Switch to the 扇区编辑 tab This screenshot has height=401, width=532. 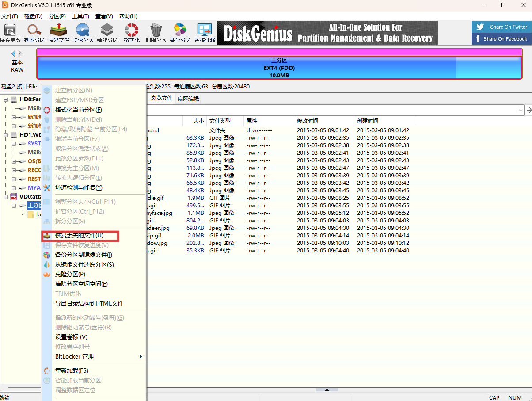tap(188, 99)
